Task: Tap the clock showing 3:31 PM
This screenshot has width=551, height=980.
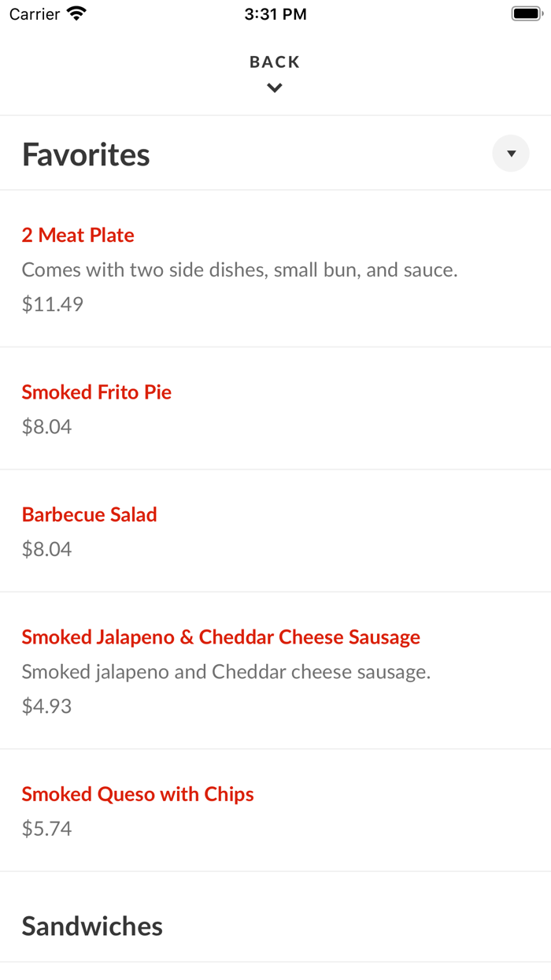Action: (275, 13)
